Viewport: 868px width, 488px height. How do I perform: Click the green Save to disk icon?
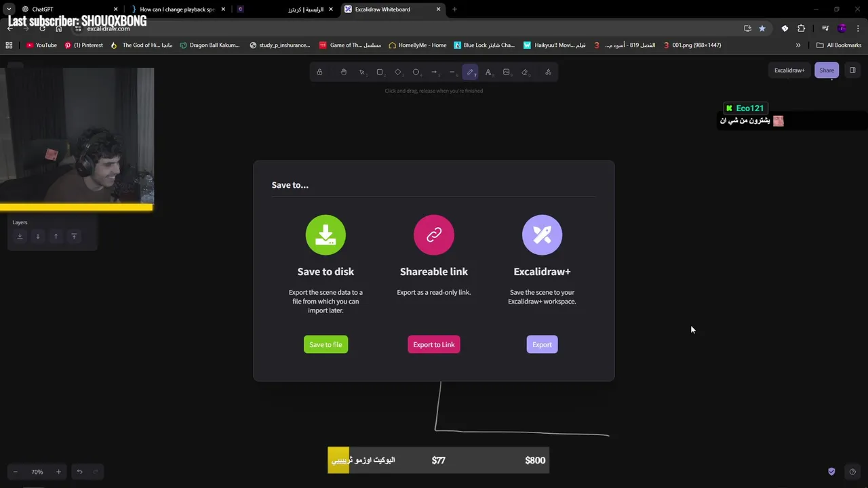tap(325, 235)
